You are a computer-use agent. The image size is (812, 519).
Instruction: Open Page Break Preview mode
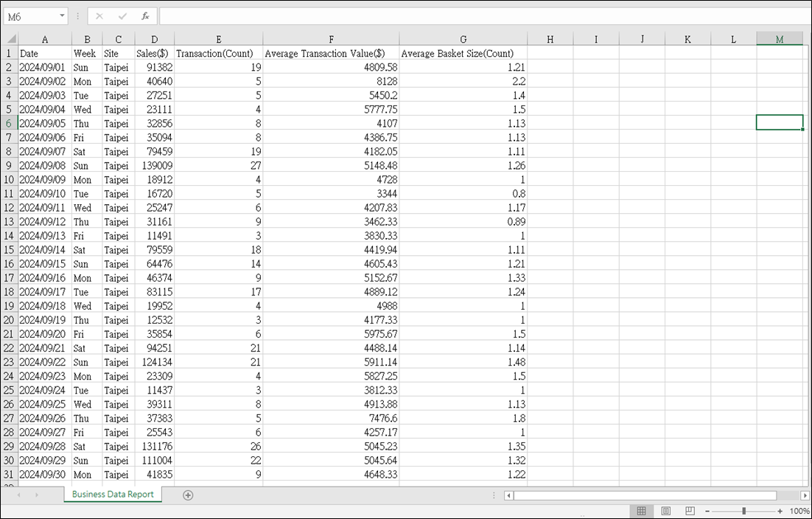(689, 511)
